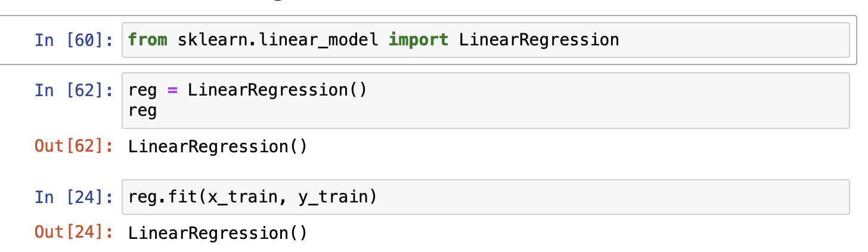Select the sklearn import code cell

(715, 40)
